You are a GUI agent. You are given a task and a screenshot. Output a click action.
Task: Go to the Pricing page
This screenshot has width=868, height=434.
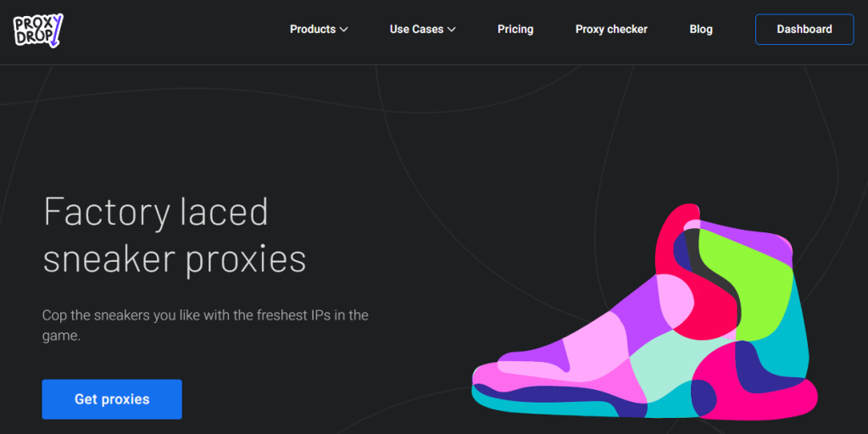515,29
